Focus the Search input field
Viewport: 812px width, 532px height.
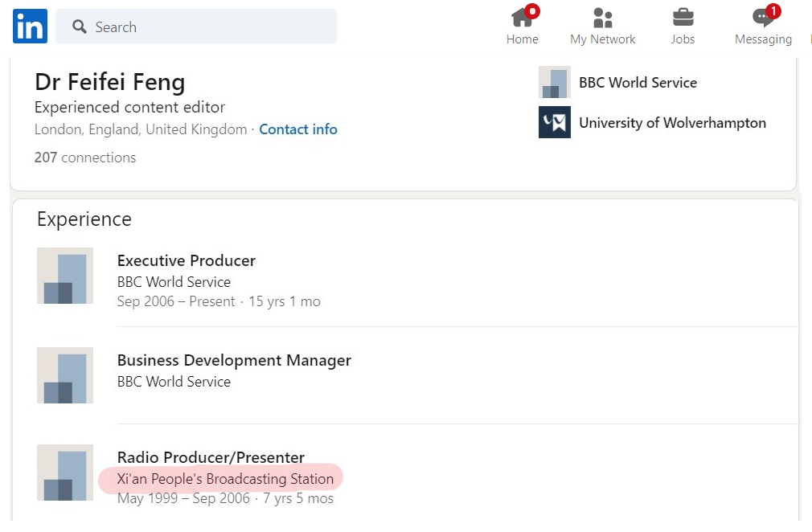(195, 26)
